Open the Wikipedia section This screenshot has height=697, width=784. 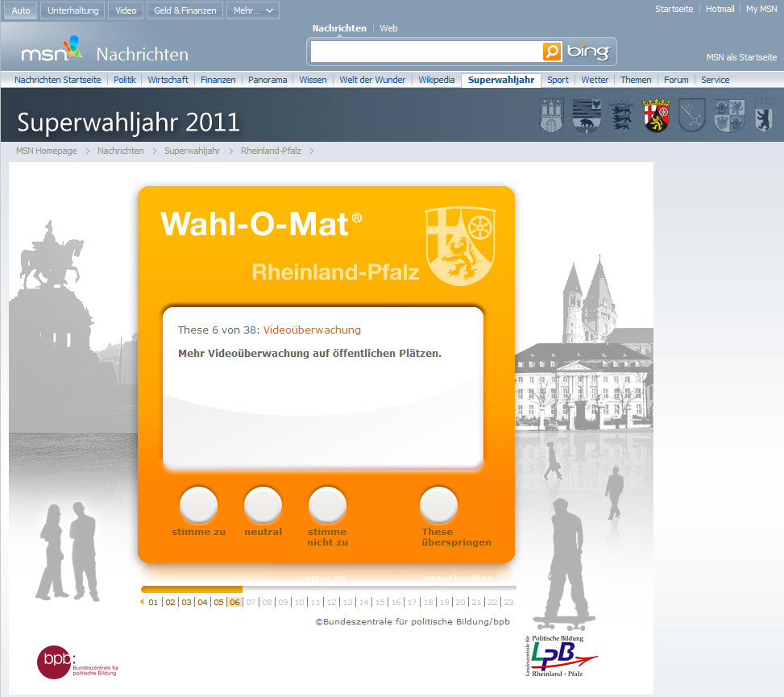pos(437,80)
